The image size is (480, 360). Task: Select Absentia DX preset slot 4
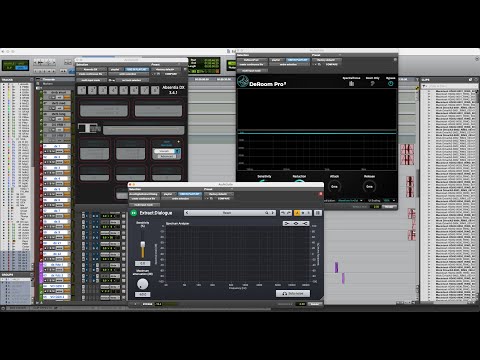pyautogui.click(x=113, y=90)
